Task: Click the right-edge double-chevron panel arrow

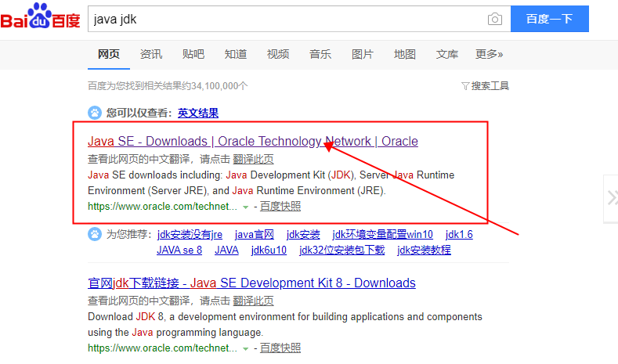Action: point(612,198)
